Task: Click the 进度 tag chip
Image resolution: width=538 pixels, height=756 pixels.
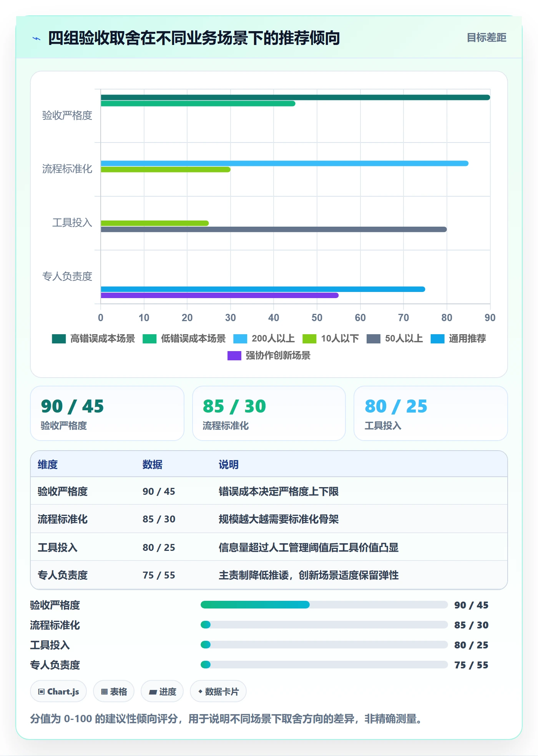Action: pos(162,691)
